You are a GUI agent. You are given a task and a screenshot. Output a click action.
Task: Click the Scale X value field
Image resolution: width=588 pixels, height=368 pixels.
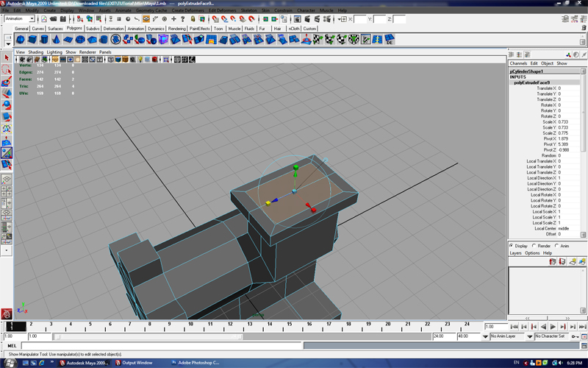coord(566,121)
